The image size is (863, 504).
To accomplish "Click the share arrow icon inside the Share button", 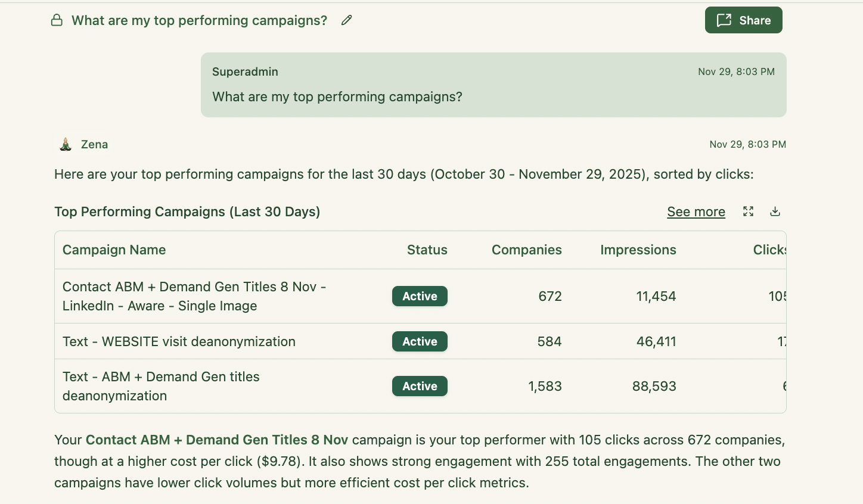I will (x=724, y=20).
